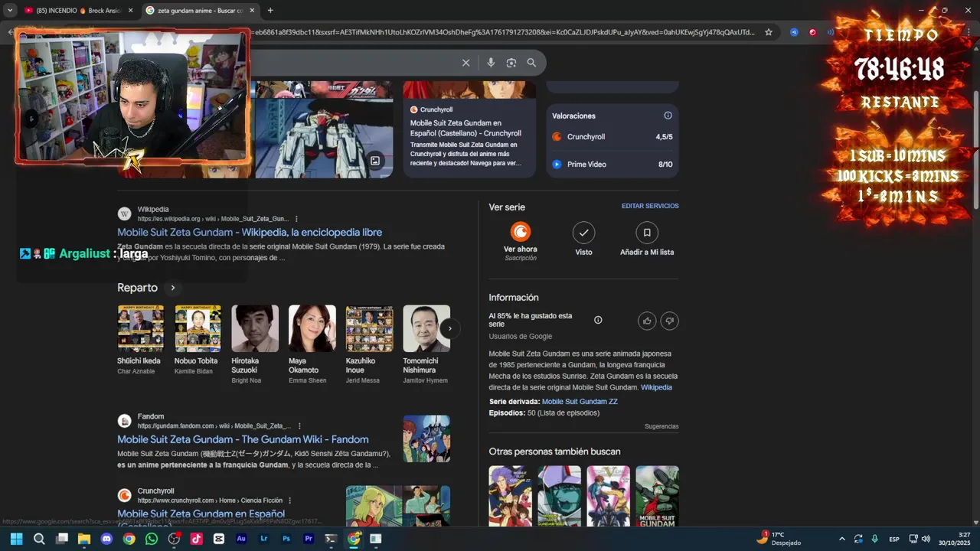Click EDITAR SERVICIOS link
Screen dimensions: 980x551
pos(650,206)
